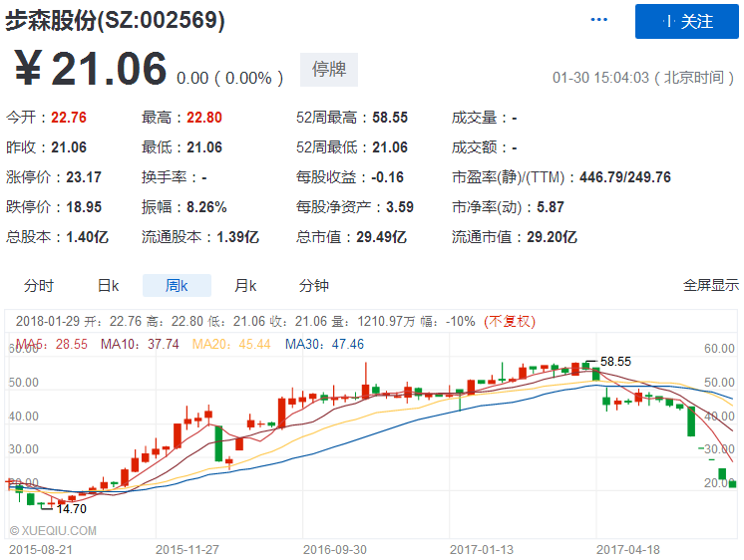Switch to the 分时 chart tab
This screenshot has width=744, height=560.
pyautogui.click(x=39, y=285)
